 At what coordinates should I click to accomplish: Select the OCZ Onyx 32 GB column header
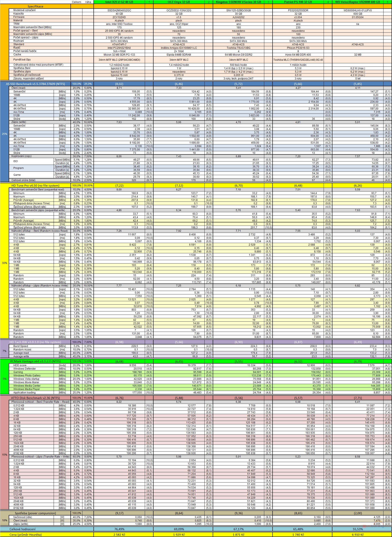[179, 2]
